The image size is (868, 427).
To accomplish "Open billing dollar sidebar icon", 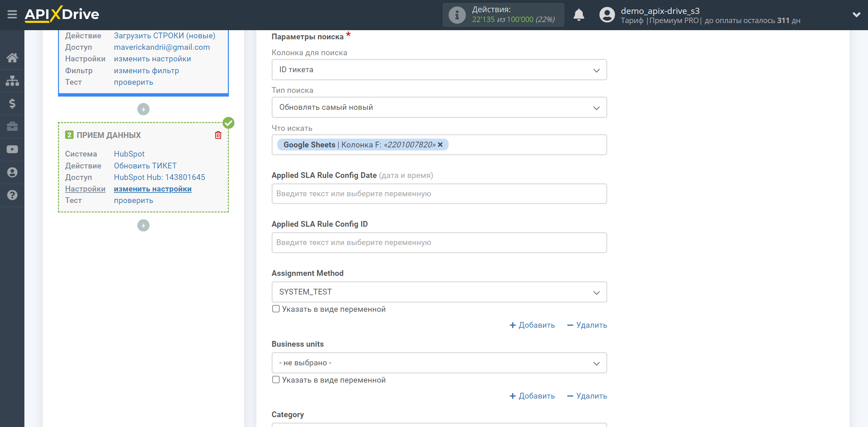I will pos(12,103).
